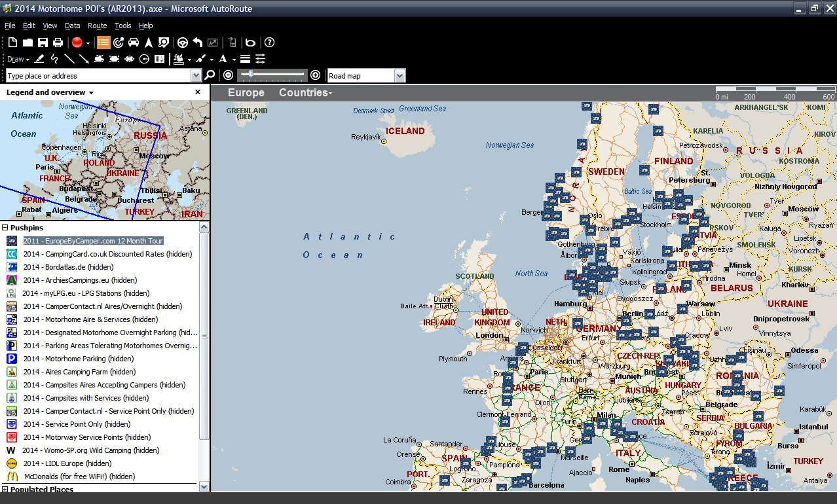This screenshot has height=504, width=837.
Task: Click the Europe breadcrumb link
Action: (x=246, y=92)
